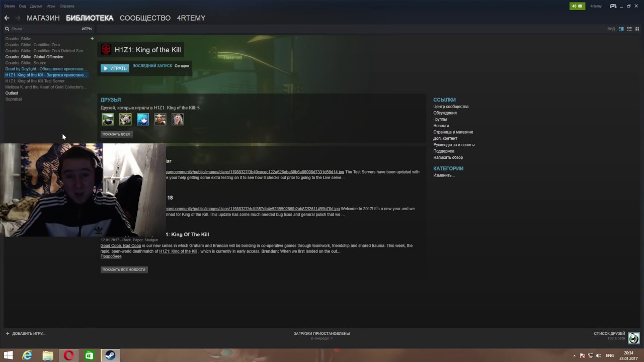Viewport: 644px width, 362px height.
Task: Open Good Coop, Bad Coop link
Action: coord(121,246)
